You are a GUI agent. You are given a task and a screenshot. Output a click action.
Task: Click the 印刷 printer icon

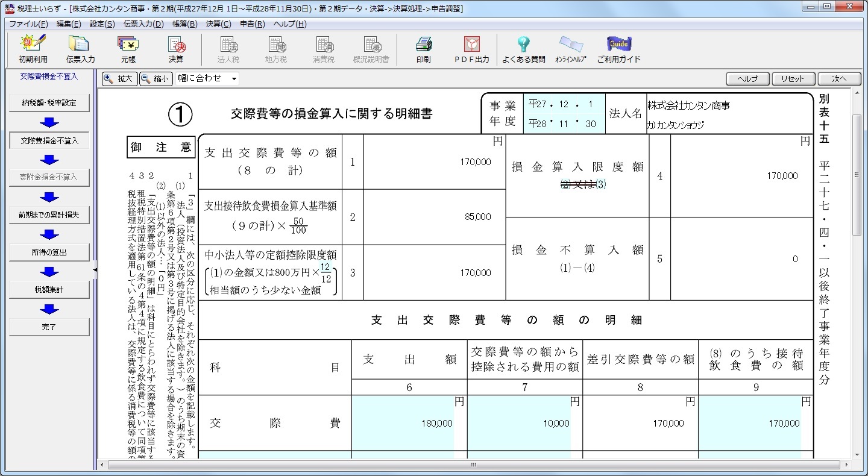coord(423,49)
